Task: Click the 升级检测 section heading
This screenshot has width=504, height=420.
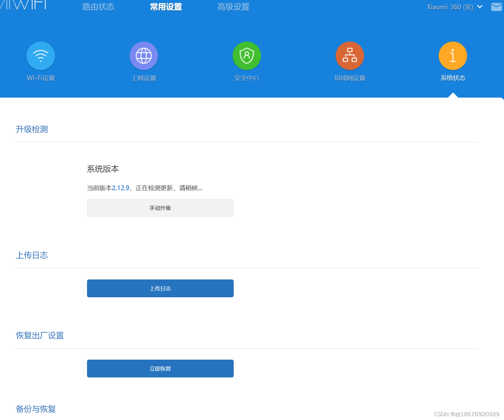Action: 32,129
